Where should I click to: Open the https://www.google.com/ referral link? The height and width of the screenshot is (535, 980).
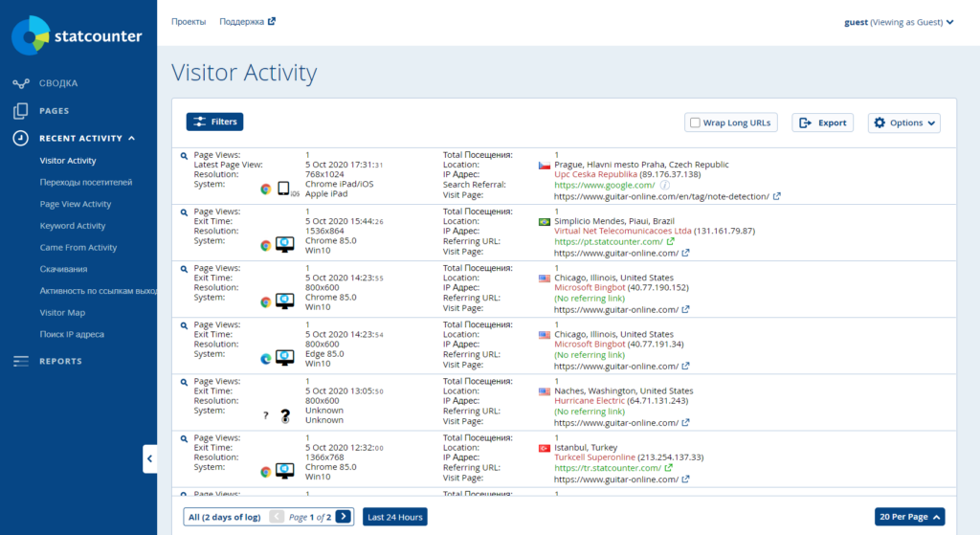point(605,185)
